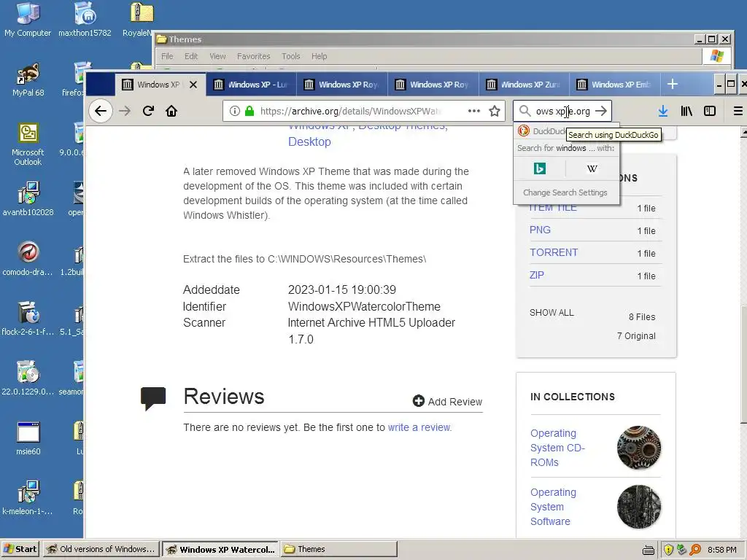Open msie60 desktop icon

28,438
